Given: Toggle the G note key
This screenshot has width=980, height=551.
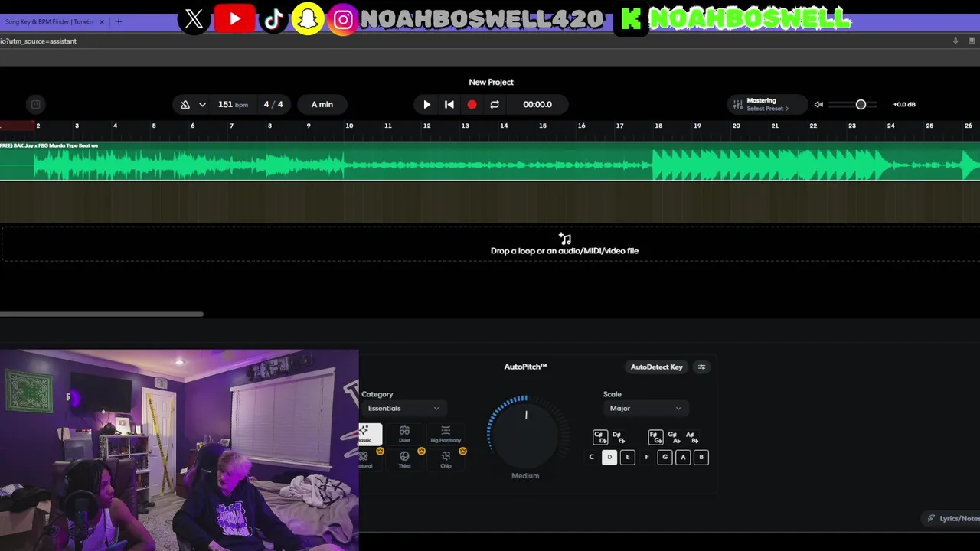Looking at the screenshot, I should tap(665, 458).
